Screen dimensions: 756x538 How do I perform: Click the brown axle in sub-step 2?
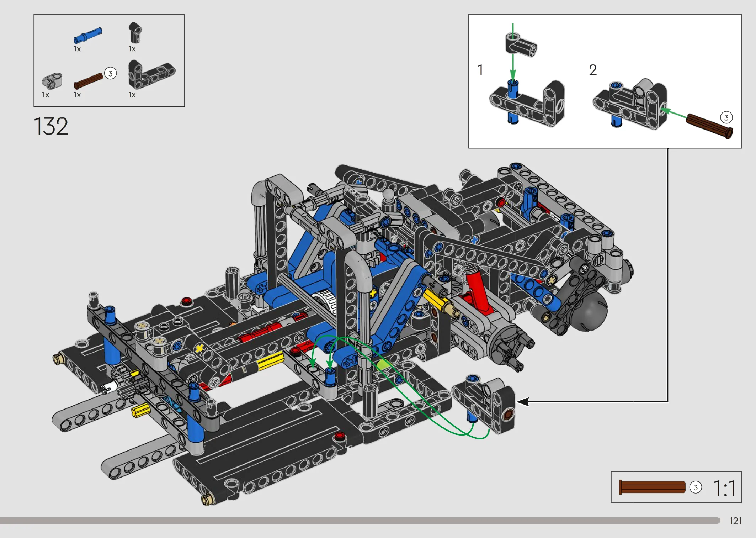pyautogui.click(x=709, y=126)
